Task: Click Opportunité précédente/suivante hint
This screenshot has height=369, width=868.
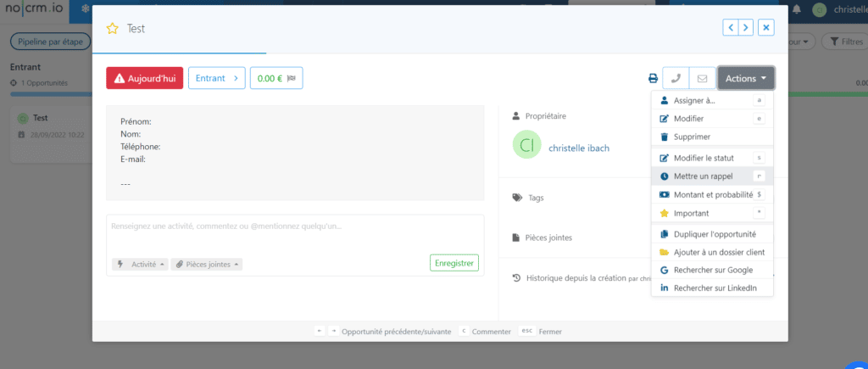Action: pyautogui.click(x=397, y=332)
